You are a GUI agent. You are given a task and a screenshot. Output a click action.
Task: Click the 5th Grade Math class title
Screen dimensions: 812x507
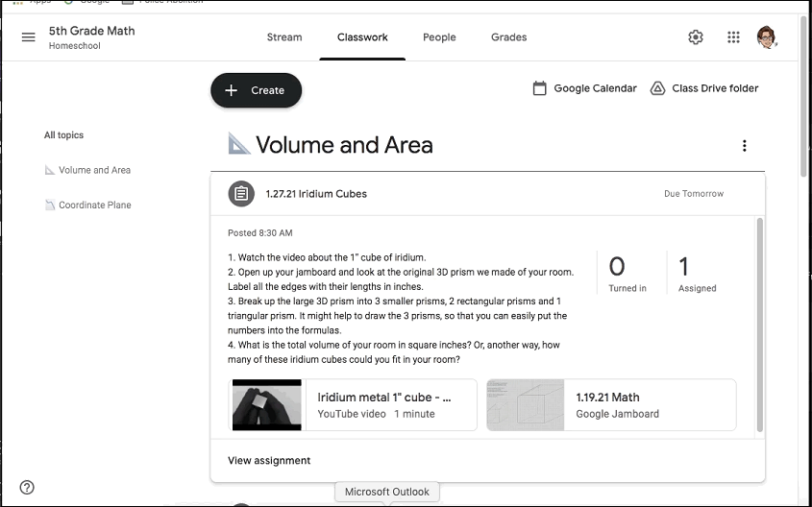[x=92, y=31]
